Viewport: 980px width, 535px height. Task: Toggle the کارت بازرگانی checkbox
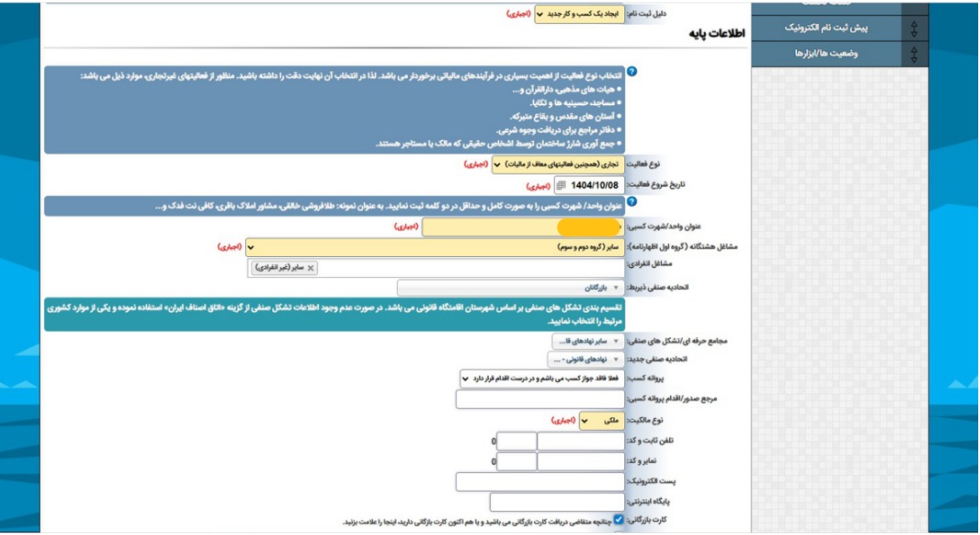(619, 519)
